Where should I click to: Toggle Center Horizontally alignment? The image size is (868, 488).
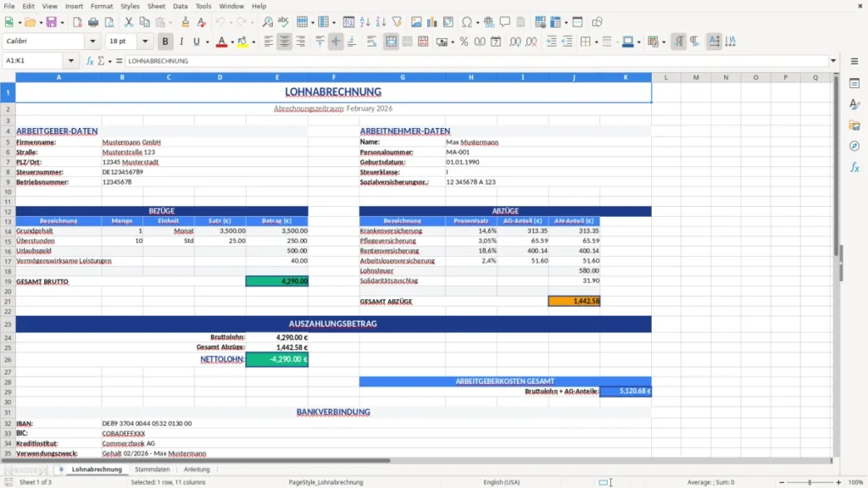(x=285, y=42)
